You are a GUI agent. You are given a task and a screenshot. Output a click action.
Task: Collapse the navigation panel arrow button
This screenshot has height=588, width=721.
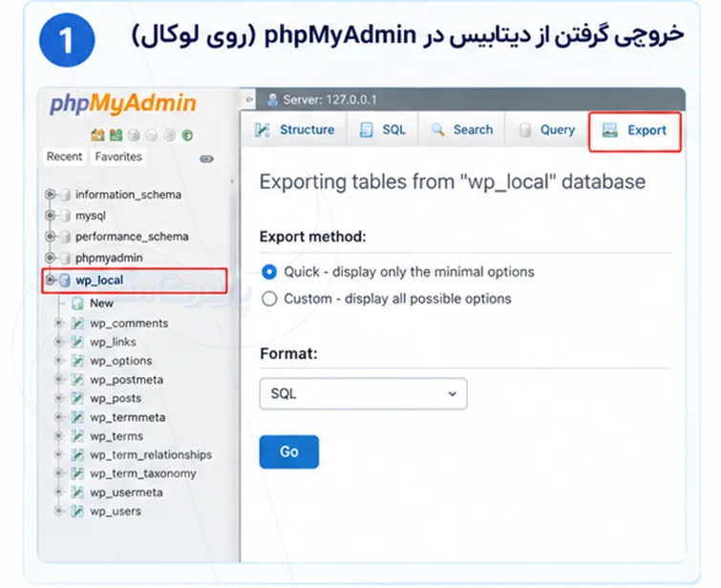(248, 99)
